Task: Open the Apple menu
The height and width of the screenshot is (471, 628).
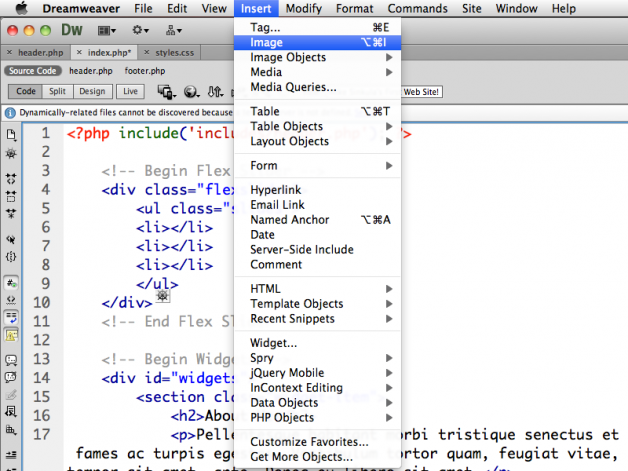Action: click(21, 8)
